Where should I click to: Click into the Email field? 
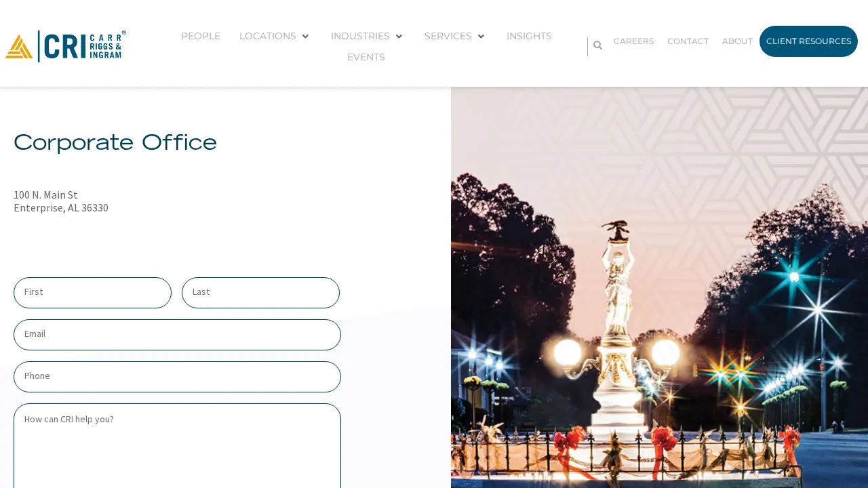(x=177, y=335)
